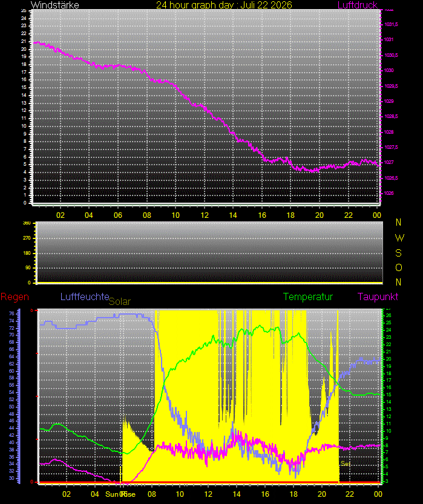
Task: Click the 06 hour marker on top graph
Action: point(118,215)
